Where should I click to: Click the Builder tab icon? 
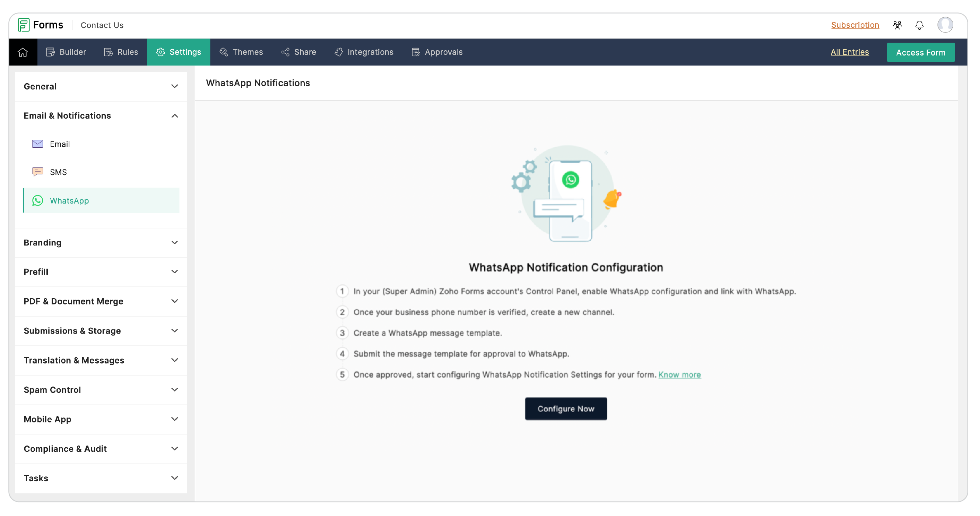50,52
